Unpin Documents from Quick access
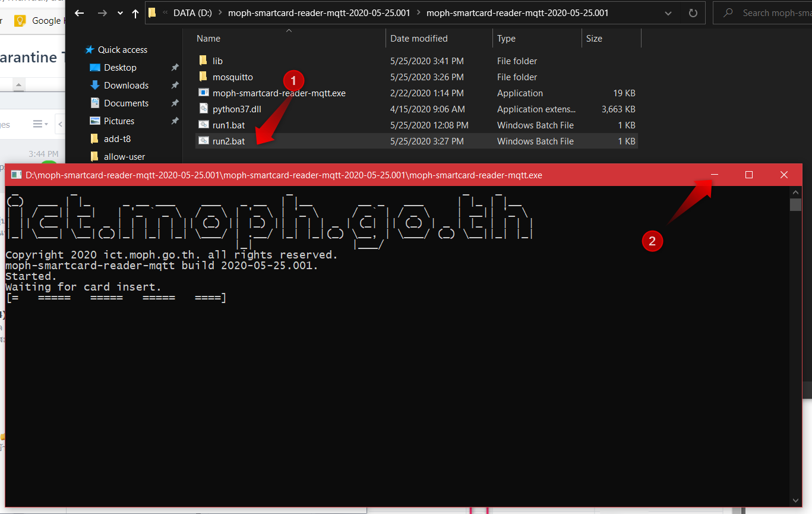Screen dimensions: 812x514 click(x=175, y=103)
